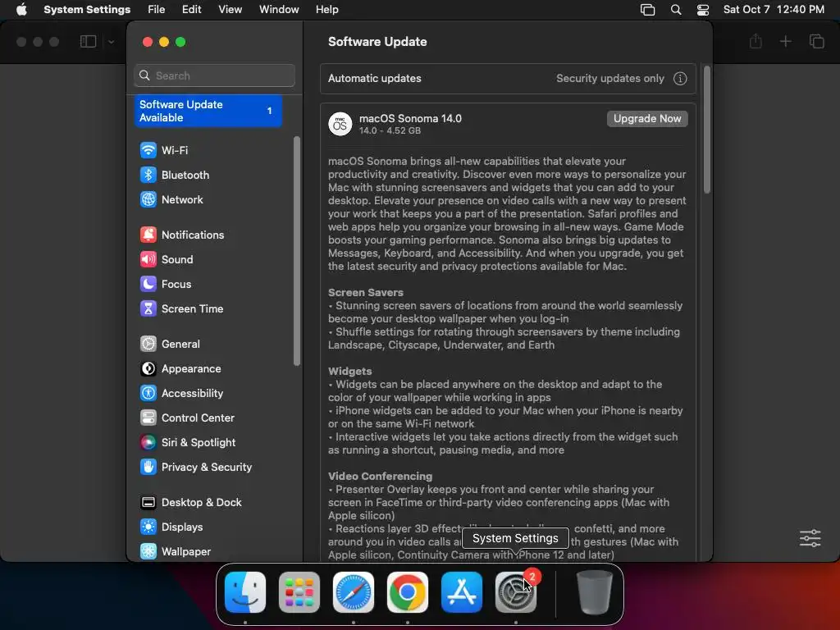Open the Automatic updates info icon
This screenshot has width=840, height=630.
680,79
